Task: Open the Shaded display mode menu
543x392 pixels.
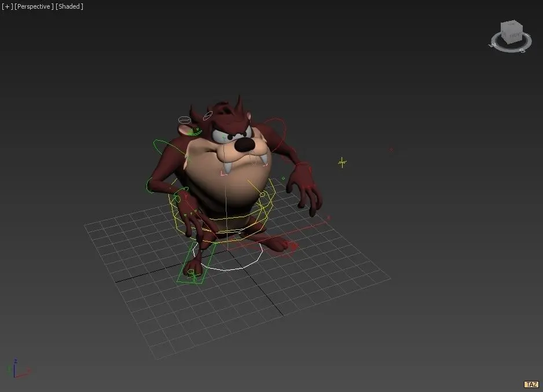Action: (69, 6)
